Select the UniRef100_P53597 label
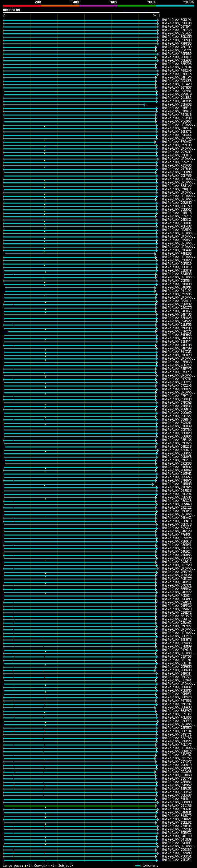Screen dimensions: 197x868 click(176, 230)
